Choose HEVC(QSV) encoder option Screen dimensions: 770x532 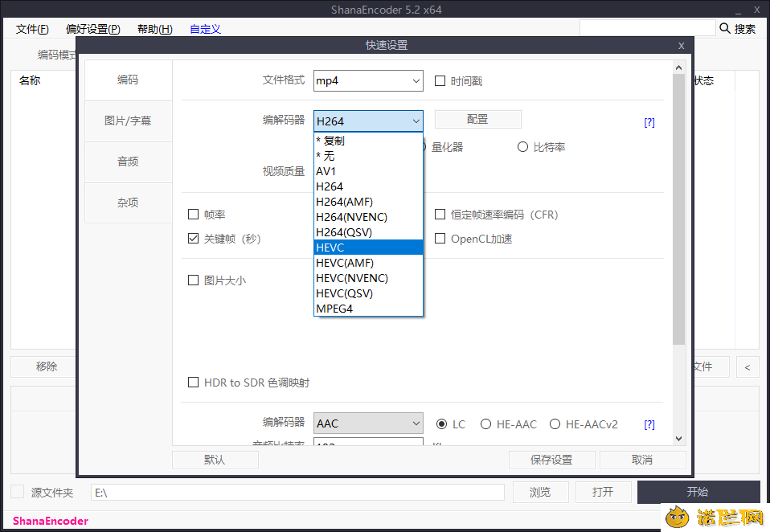click(368, 293)
